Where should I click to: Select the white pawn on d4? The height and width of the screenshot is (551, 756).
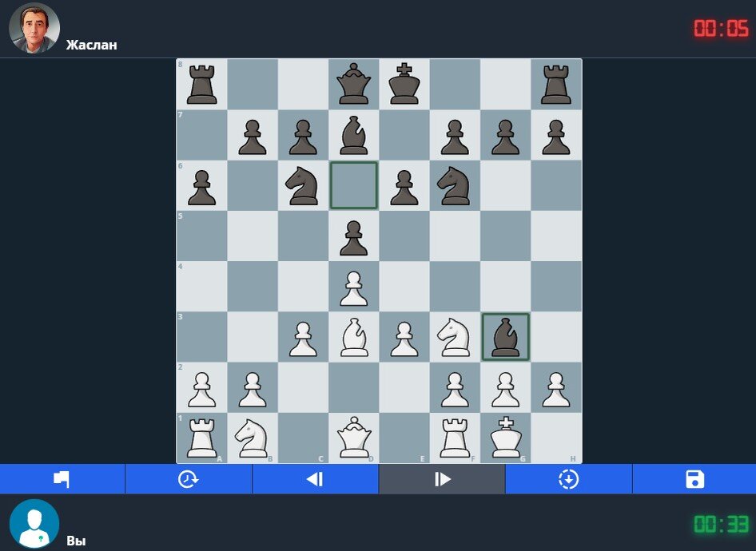click(354, 288)
